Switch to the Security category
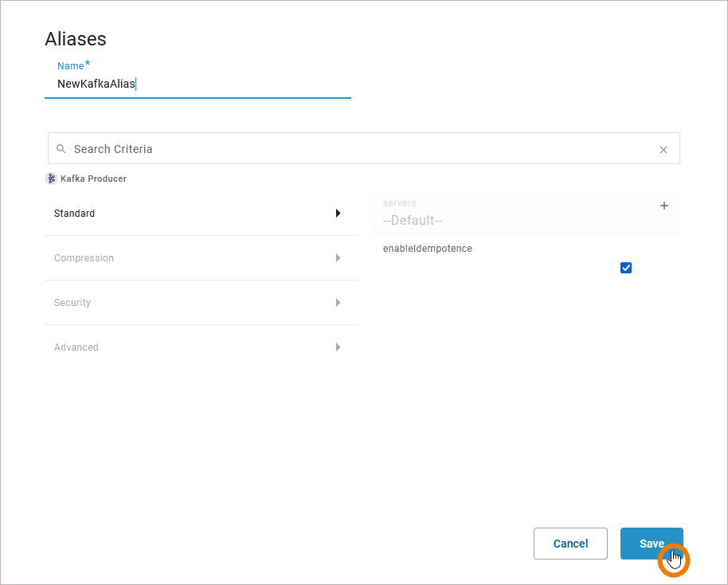This screenshot has height=585, width=728. [x=72, y=303]
